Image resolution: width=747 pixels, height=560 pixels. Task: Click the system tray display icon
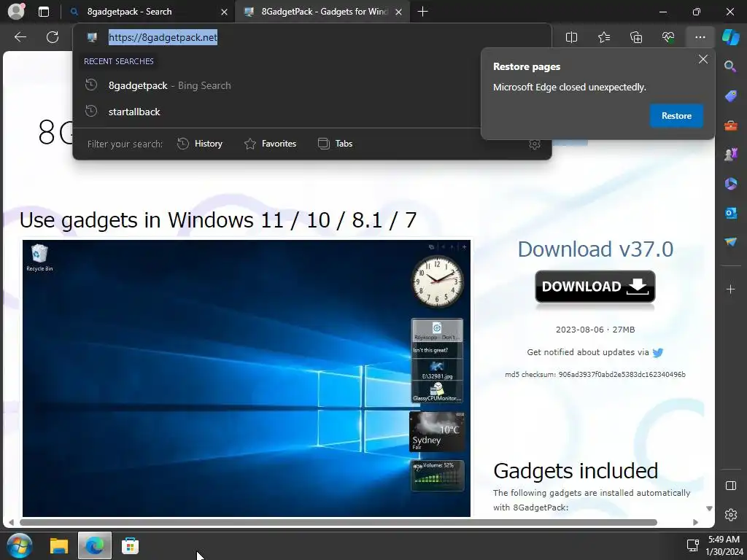(x=692, y=545)
